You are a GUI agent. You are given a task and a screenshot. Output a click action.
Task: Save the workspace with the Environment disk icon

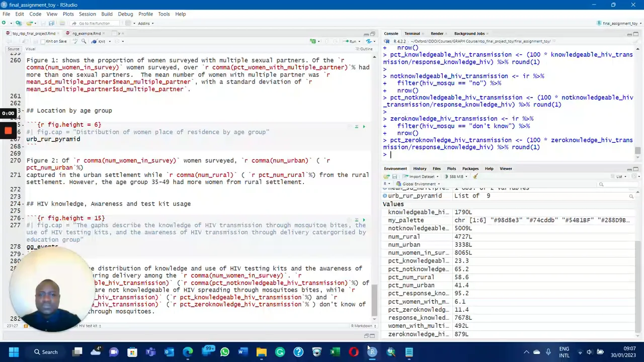coord(394,176)
